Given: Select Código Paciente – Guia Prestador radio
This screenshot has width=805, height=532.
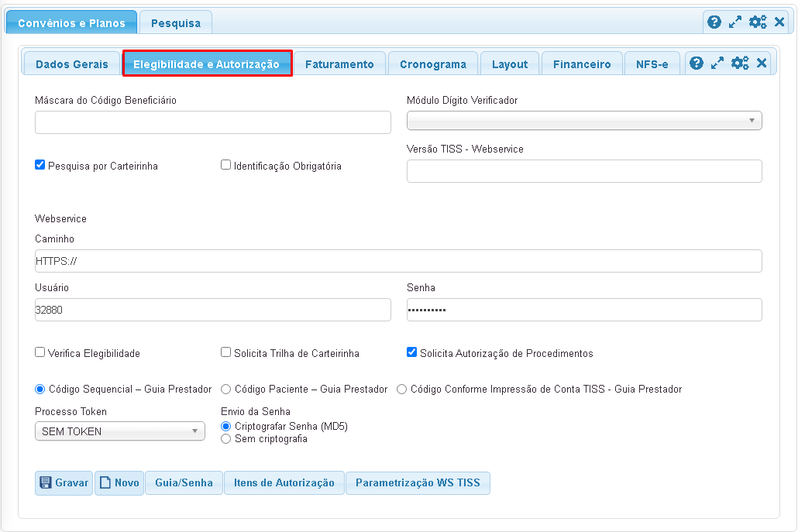Looking at the screenshot, I should coord(226,389).
